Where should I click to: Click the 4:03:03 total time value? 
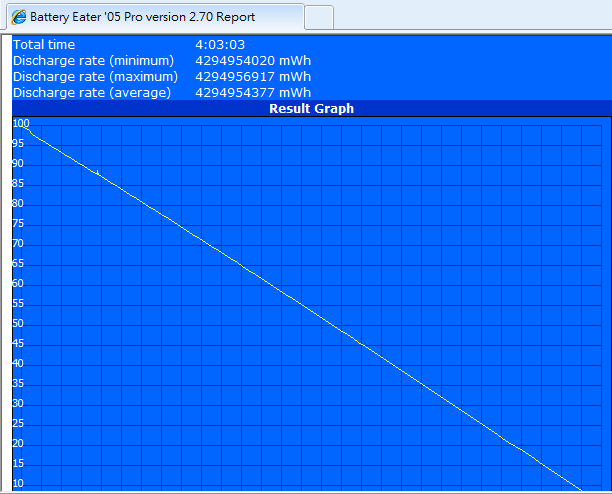point(220,45)
